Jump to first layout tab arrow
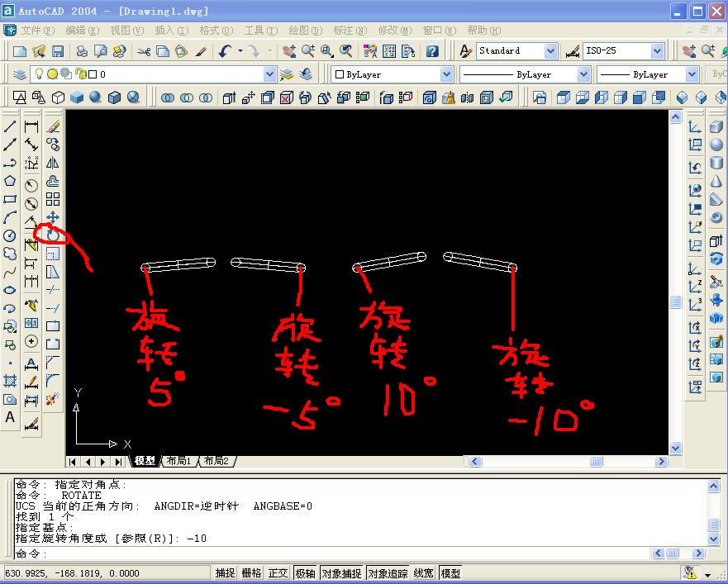The width and height of the screenshot is (728, 584). pyautogui.click(x=73, y=462)
